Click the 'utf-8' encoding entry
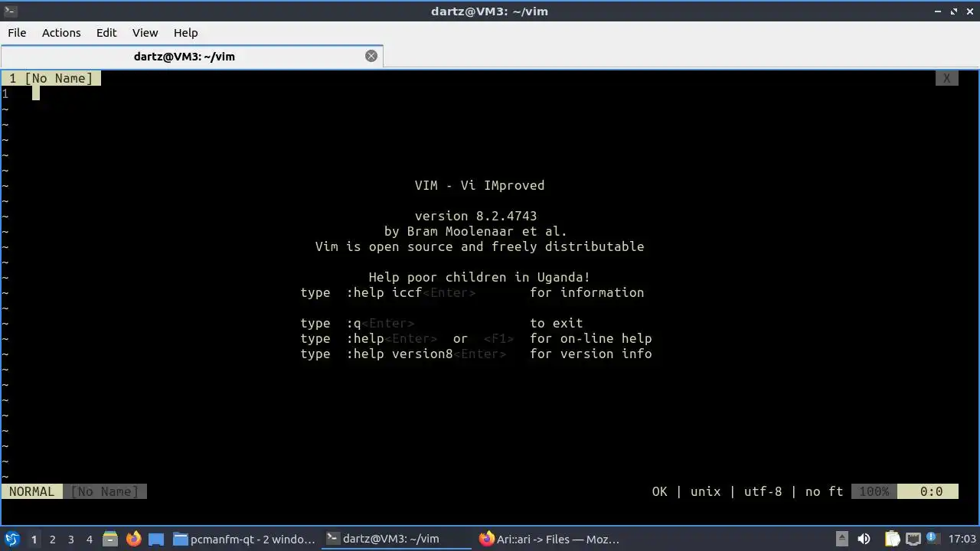 tap(763, 491)
